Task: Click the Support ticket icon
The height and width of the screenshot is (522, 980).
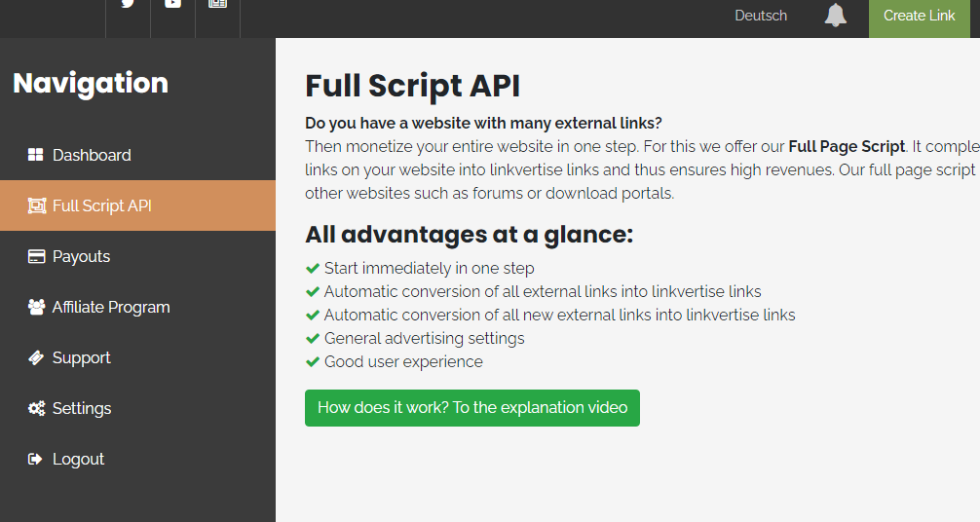Action: click(x=36, y=357)
